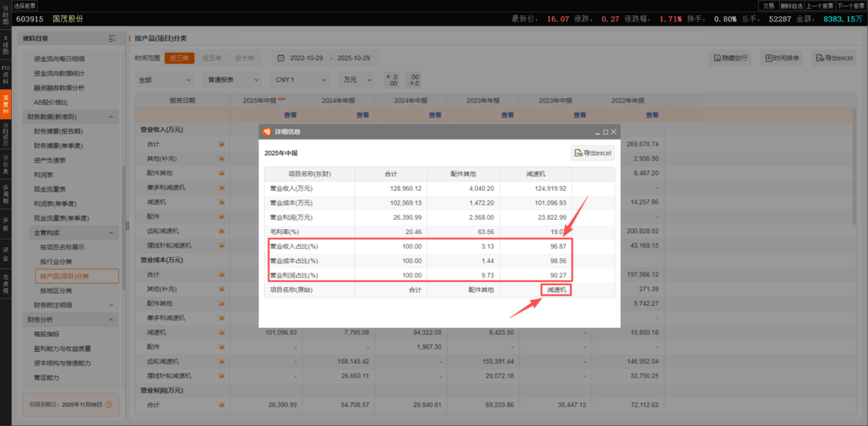Select the 近三年 time range option

point(180,58)
